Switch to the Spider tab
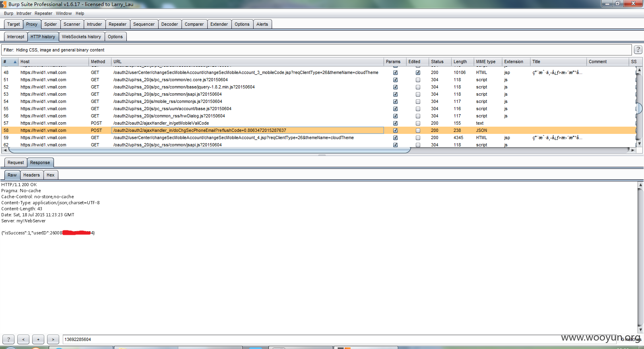Image resolution: width=644 pixels, height=349 pixels. click(50, 24)
